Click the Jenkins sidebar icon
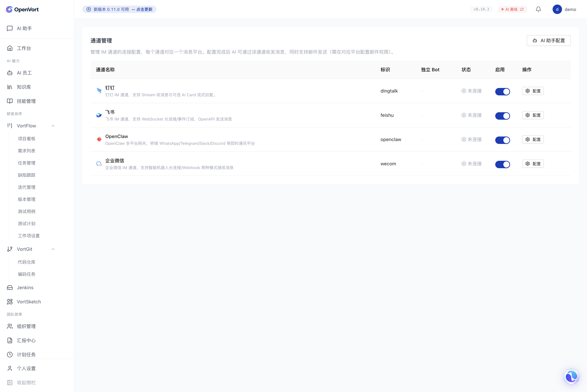The width and height of the screenshot is (587, 392). 10,288
